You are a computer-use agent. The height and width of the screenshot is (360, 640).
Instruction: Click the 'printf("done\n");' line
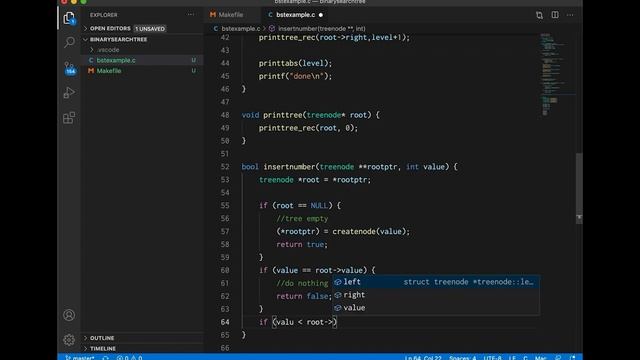295,76
